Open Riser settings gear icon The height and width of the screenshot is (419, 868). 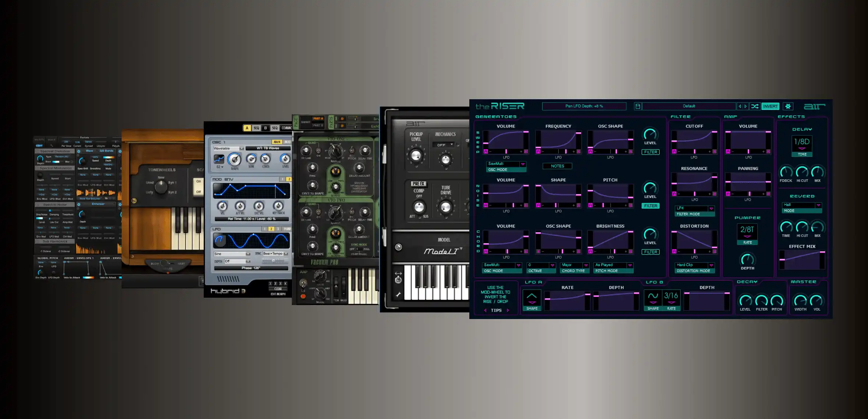tap(788, 106)
